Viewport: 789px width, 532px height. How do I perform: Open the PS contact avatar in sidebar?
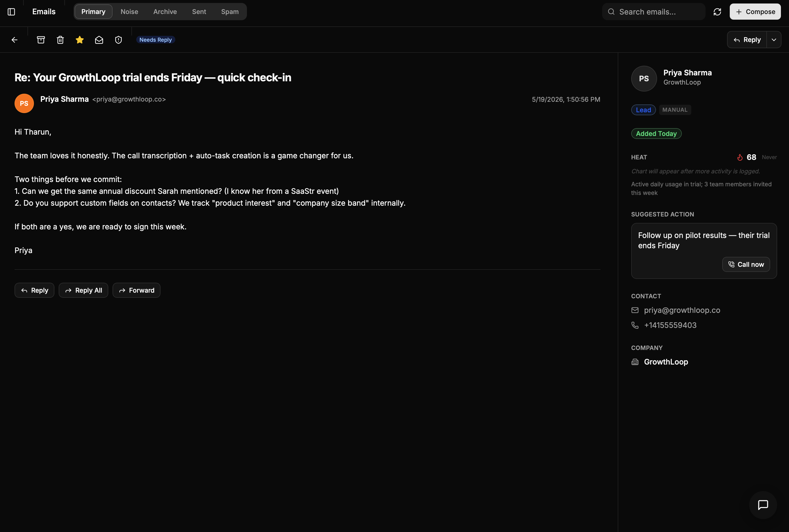point(644,78)
